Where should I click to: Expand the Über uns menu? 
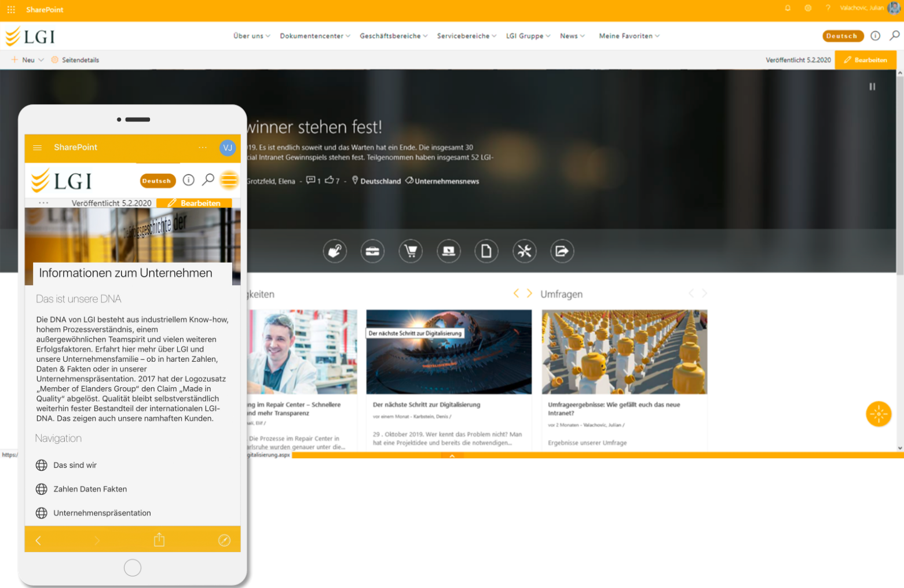coord(252,36)
